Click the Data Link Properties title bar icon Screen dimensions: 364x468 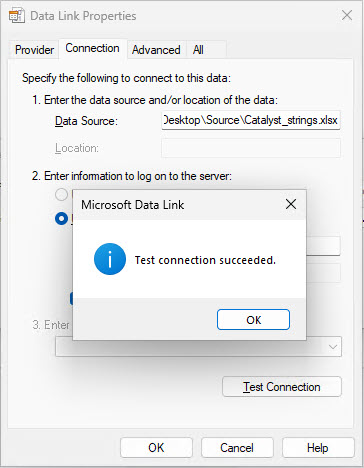pyautogui.click(x=17, y=16)
